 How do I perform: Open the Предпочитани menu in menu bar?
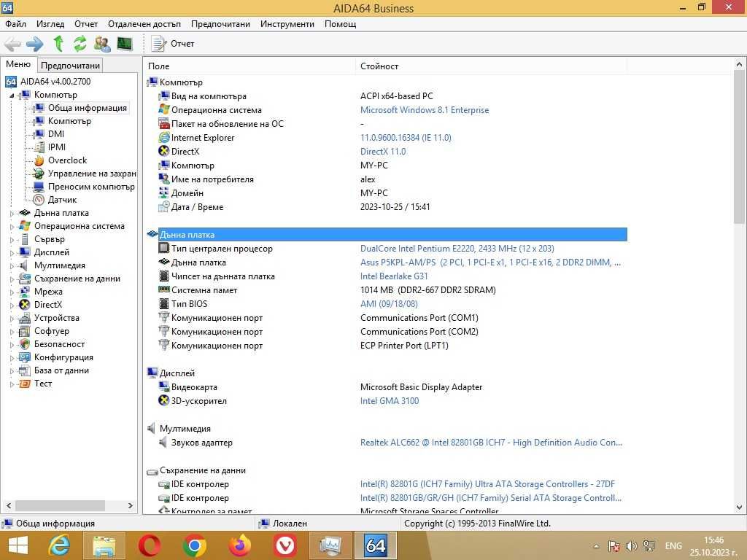[220, 24]
